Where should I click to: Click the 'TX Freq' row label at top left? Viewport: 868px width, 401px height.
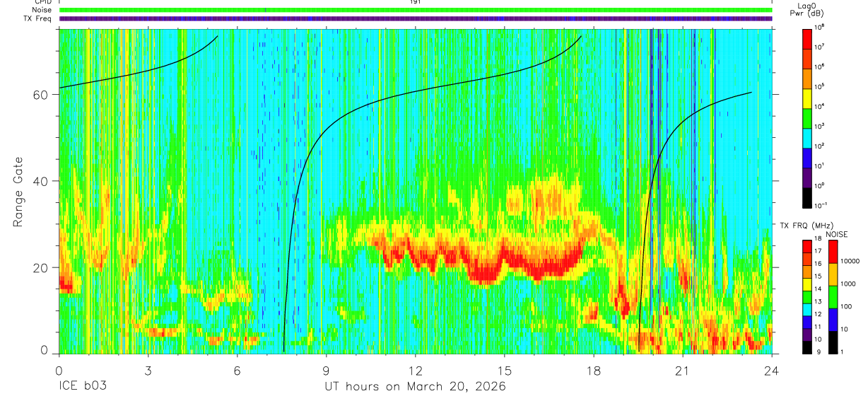(x=38, y=18)
